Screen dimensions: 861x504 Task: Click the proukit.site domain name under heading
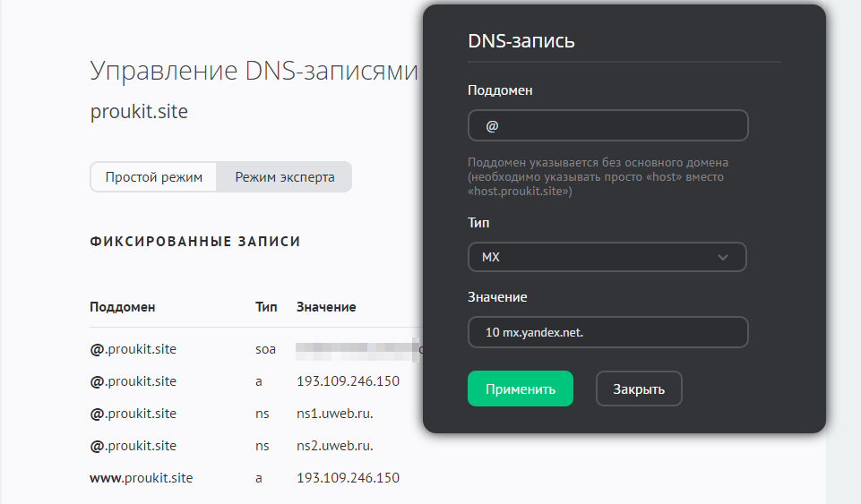tap(139, 112)
